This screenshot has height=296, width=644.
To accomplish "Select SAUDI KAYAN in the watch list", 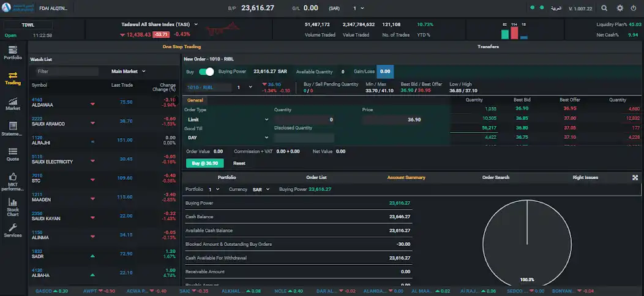I will (x=104, y=216).
